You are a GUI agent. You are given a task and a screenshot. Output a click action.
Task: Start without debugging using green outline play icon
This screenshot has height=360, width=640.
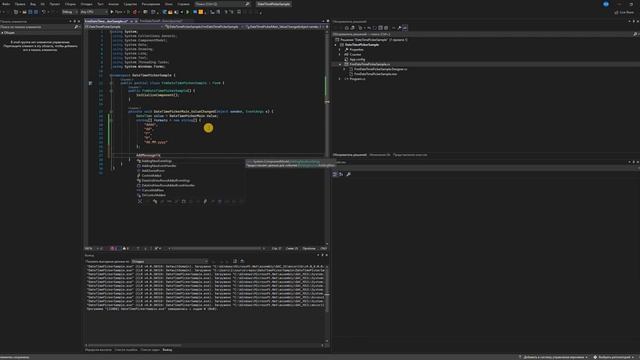(x=128, y=12)
